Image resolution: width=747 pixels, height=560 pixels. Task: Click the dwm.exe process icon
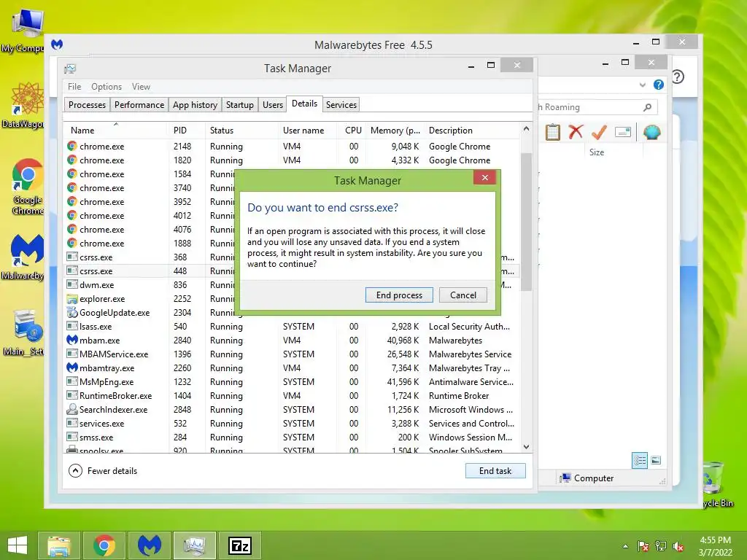(x=72, y=285)
